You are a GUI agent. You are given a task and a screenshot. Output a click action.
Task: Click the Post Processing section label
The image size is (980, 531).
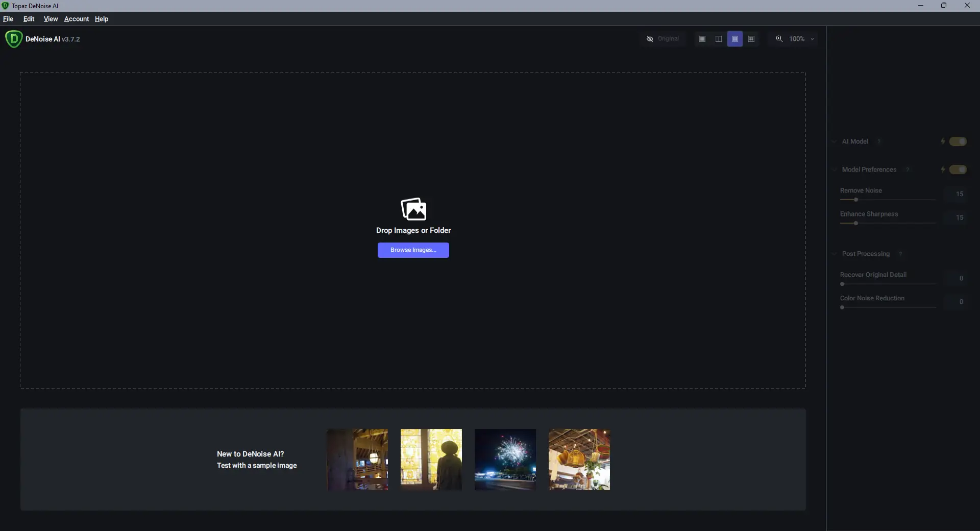(866, 254)
